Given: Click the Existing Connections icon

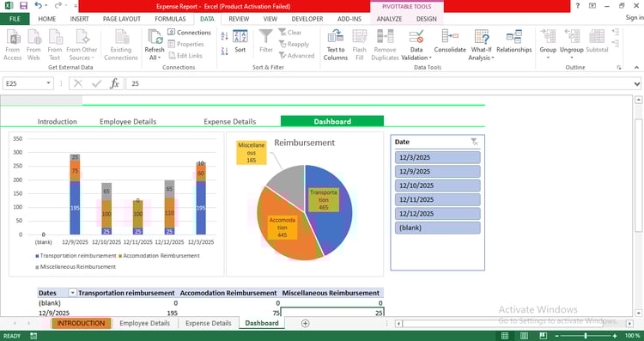Looking at the screenshot, I should tap(121, 45).
